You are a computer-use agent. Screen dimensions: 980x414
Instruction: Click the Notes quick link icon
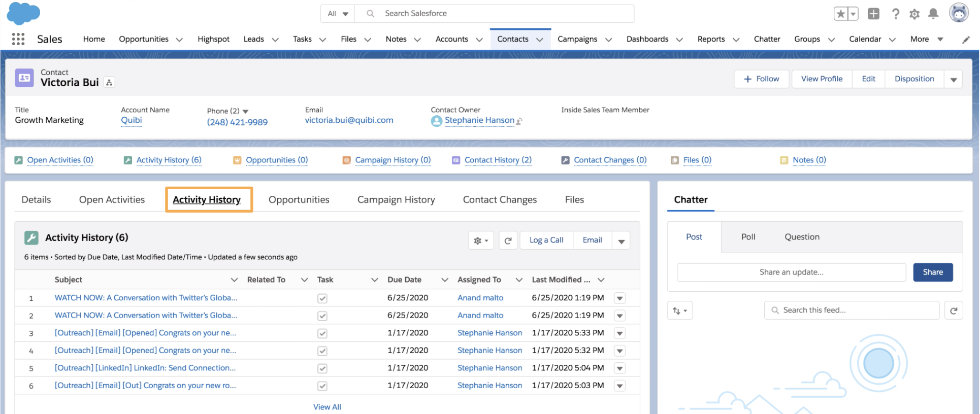784,160
